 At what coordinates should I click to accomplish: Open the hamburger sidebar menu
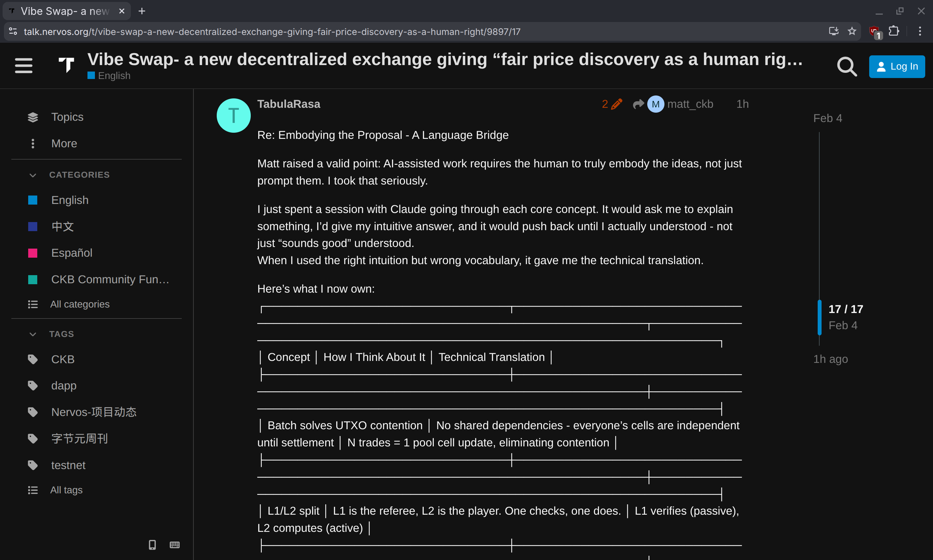[x=23, y=66]
